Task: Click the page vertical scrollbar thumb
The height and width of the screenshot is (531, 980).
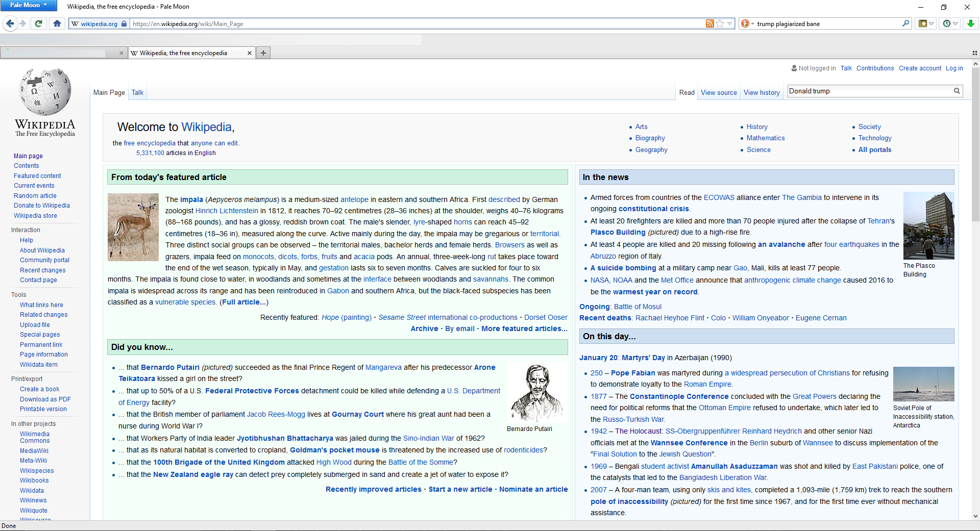Action: [x=975, y=145]
